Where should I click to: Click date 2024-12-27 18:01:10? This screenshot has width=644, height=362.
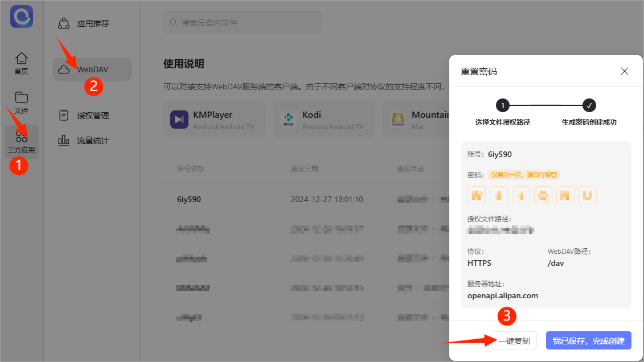point(327,199)
